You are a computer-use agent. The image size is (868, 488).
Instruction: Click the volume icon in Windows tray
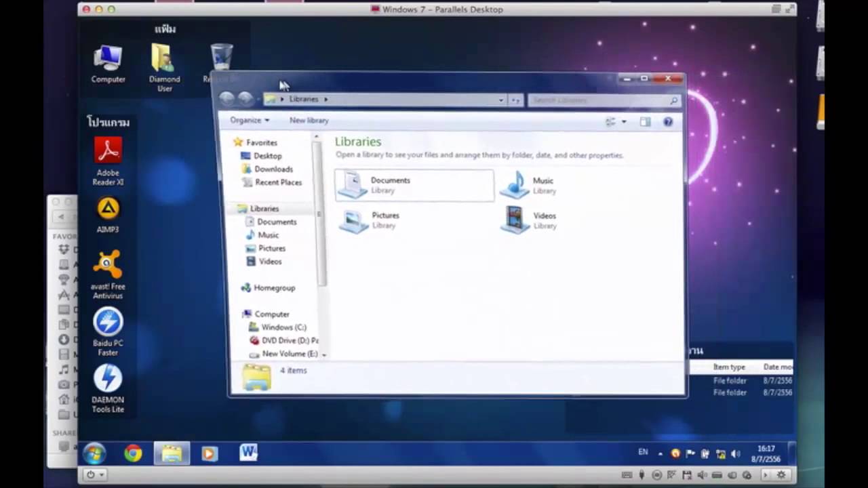[x=736, y=453]
